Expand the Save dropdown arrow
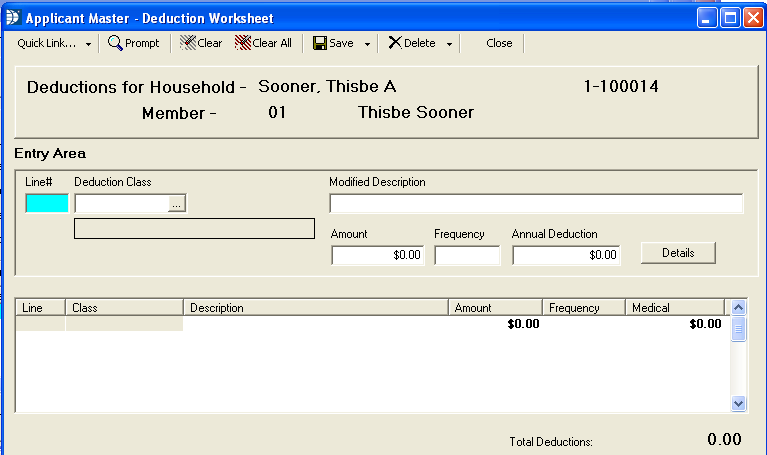767x455 pixels. coord(367,44)
